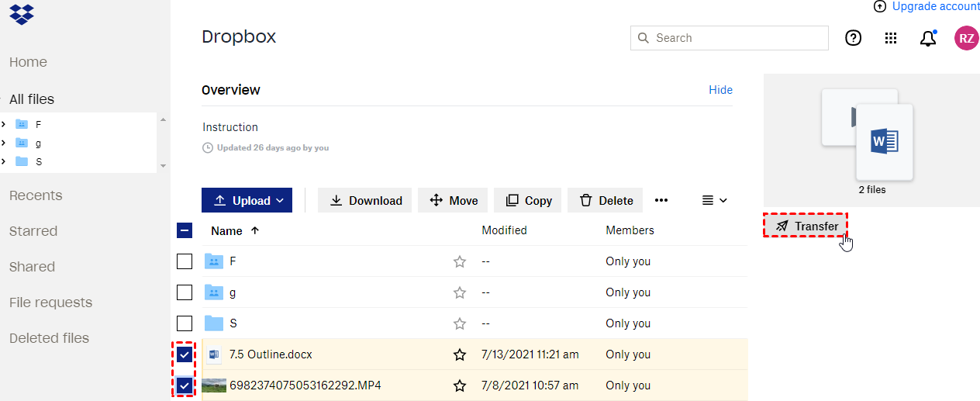
Task: Click the more actions ellipsis icon
Action: 661,200
